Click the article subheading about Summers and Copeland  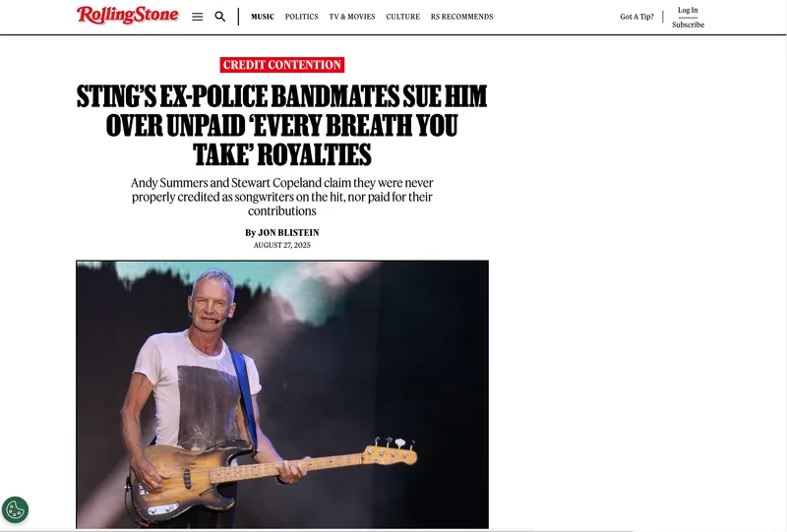click(282, 197)
